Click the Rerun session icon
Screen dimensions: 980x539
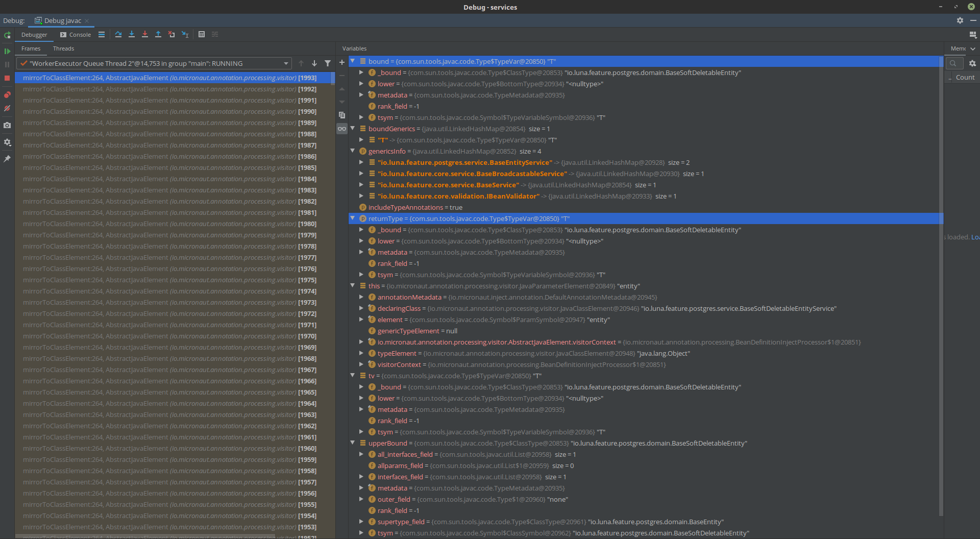[8, 35]
